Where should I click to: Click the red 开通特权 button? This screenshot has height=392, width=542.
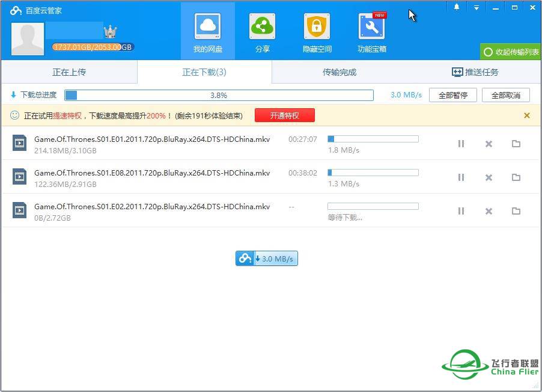[284, 115]
